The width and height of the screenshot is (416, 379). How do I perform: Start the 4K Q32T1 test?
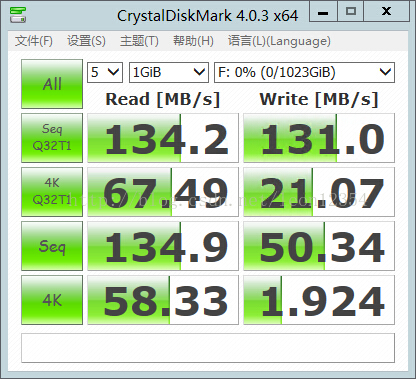(52, 192)
